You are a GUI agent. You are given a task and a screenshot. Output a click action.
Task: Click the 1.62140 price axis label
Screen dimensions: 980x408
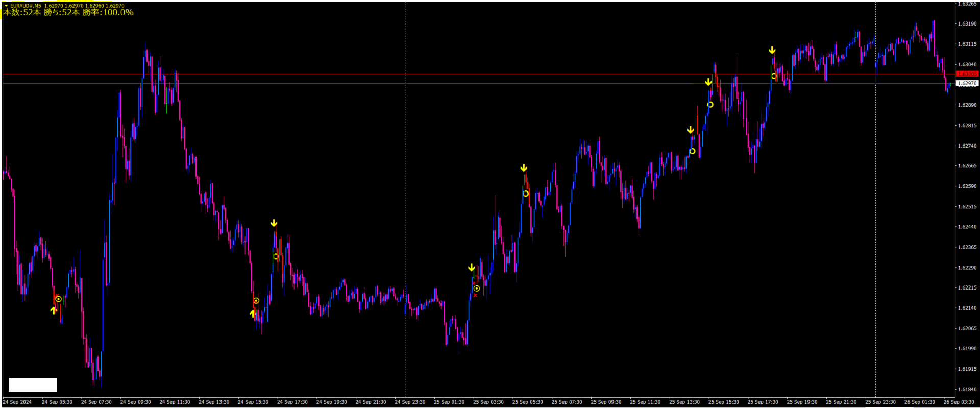(x=967, y=308)
